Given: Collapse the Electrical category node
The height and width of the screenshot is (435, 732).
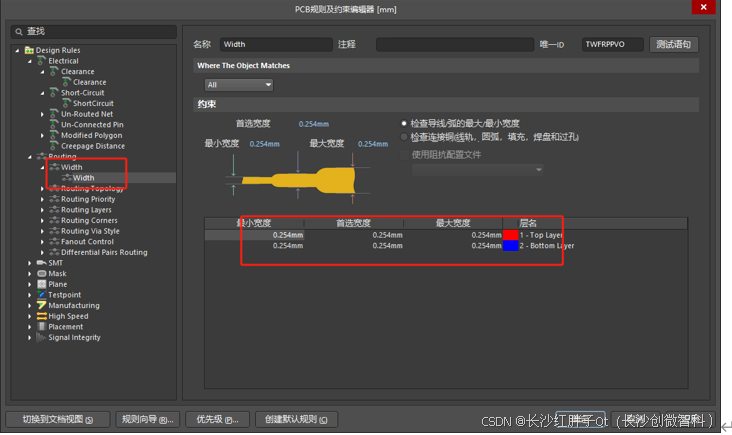Looking at the screenshot, I should [x=30, y=61].
